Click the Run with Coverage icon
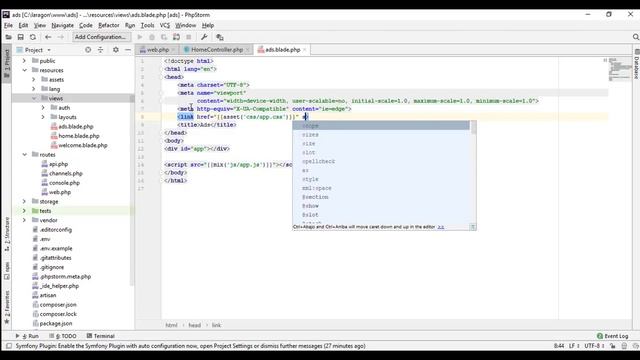 [x=164, y=37]
